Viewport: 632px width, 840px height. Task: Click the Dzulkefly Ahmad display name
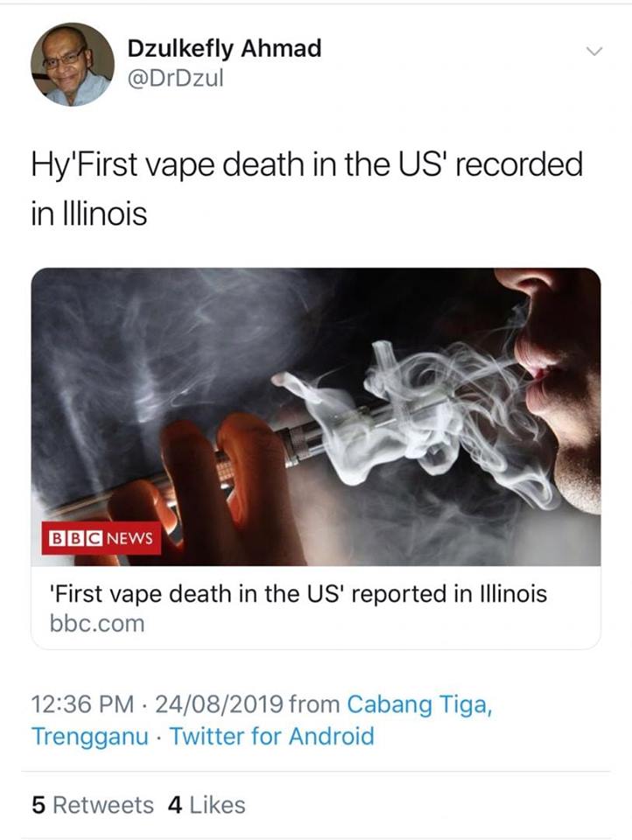click(224, 48)
